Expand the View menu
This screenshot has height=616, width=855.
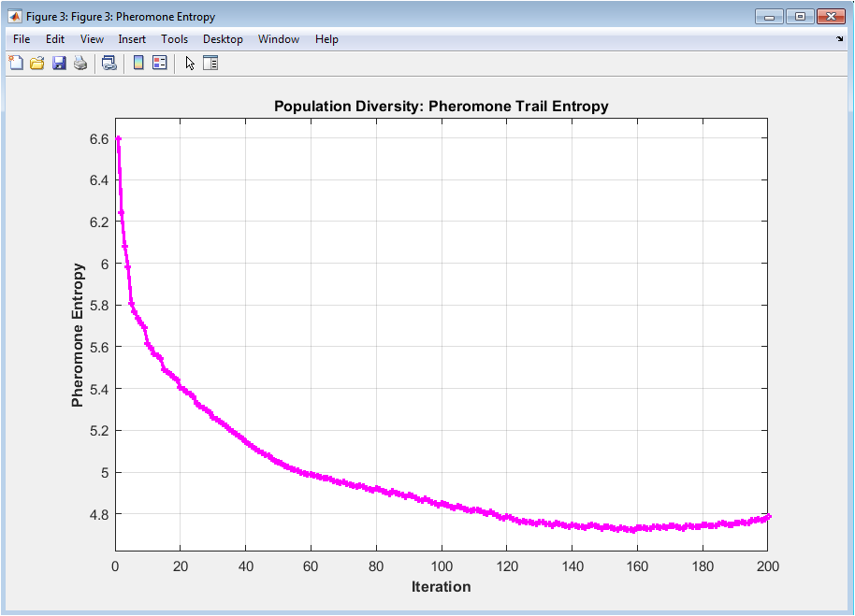coord(92,39)
